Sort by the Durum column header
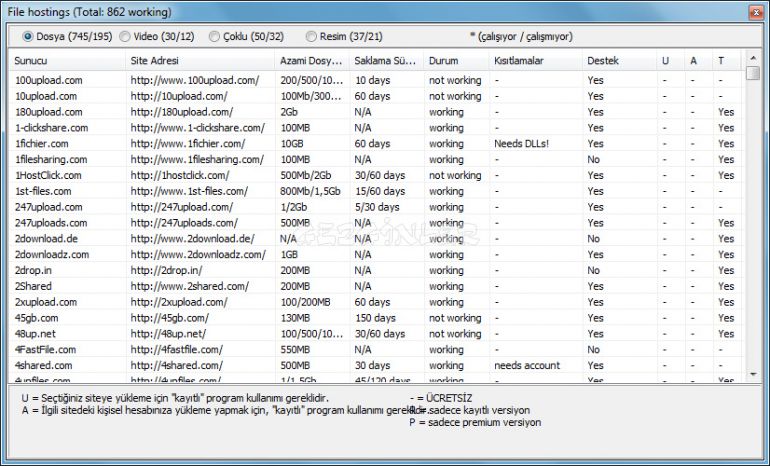Image resolution: width=770 pixels, height=466 pixels. pos(457,61)
